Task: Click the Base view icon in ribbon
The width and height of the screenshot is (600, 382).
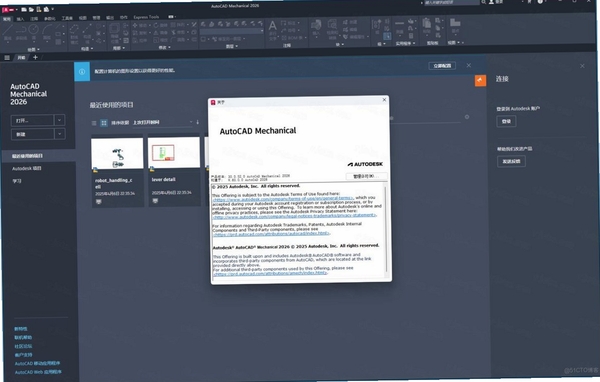Action: (455, 24)
